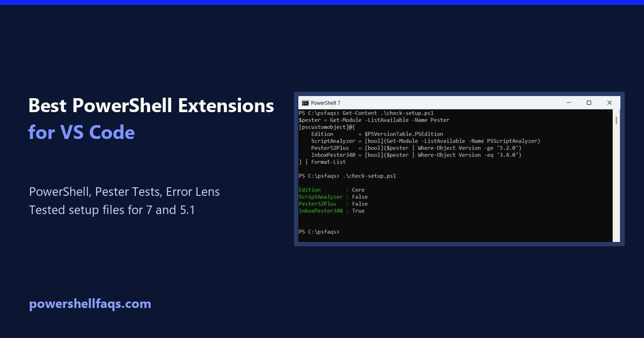Click the 'for VS Code' heading line
The height and width of the screenshot is (338, 644).
click(82, 132)
